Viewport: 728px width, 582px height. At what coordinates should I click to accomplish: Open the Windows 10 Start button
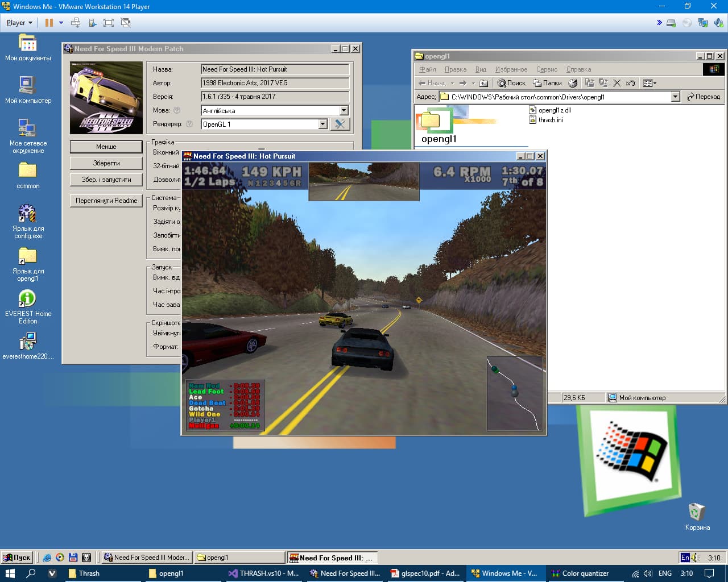point(10,573)
